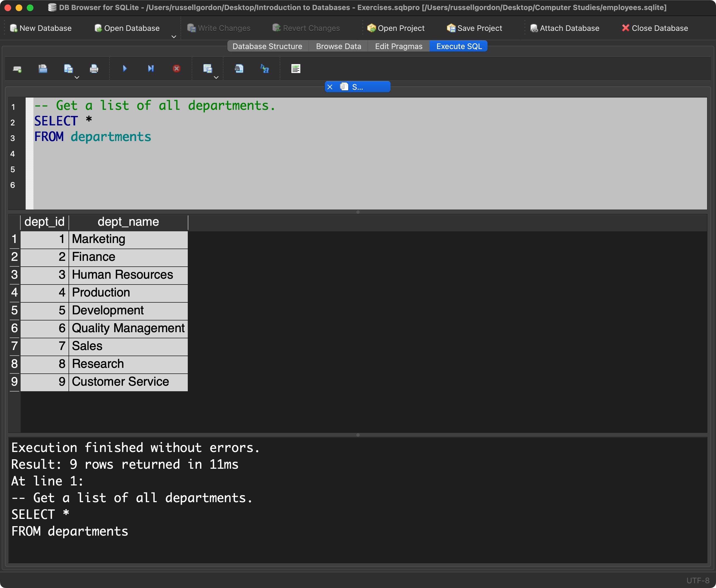Expand the main toolbar overflow chevron
Viewport: 716px width, 588px height.
pos(174,37)
